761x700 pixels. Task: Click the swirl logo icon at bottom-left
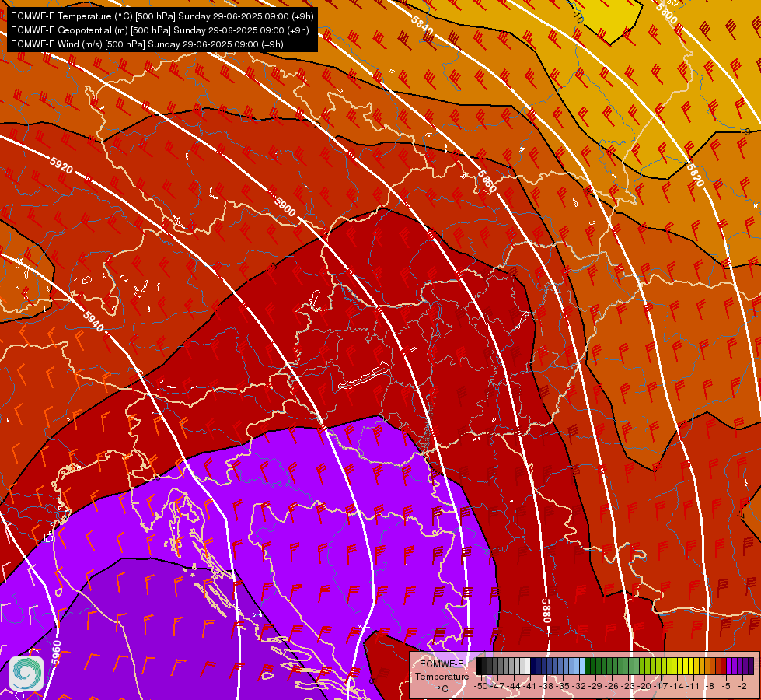tap(26, 673)
